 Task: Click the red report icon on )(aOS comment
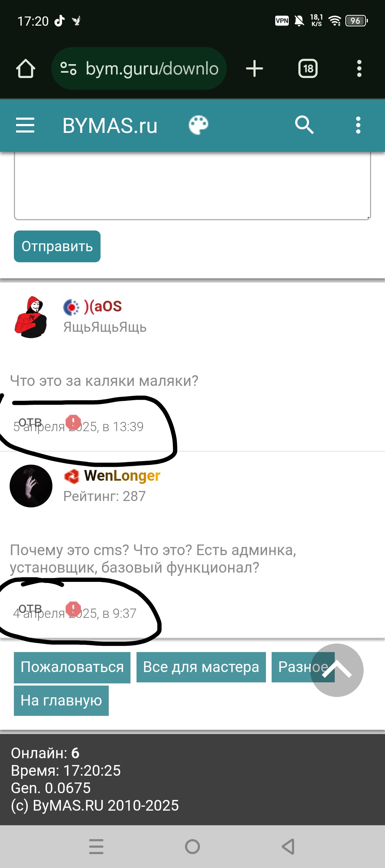[73, 423]
